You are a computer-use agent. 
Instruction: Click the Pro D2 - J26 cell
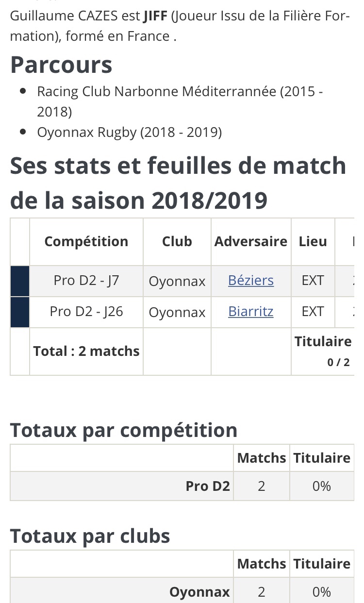(86, 312)
